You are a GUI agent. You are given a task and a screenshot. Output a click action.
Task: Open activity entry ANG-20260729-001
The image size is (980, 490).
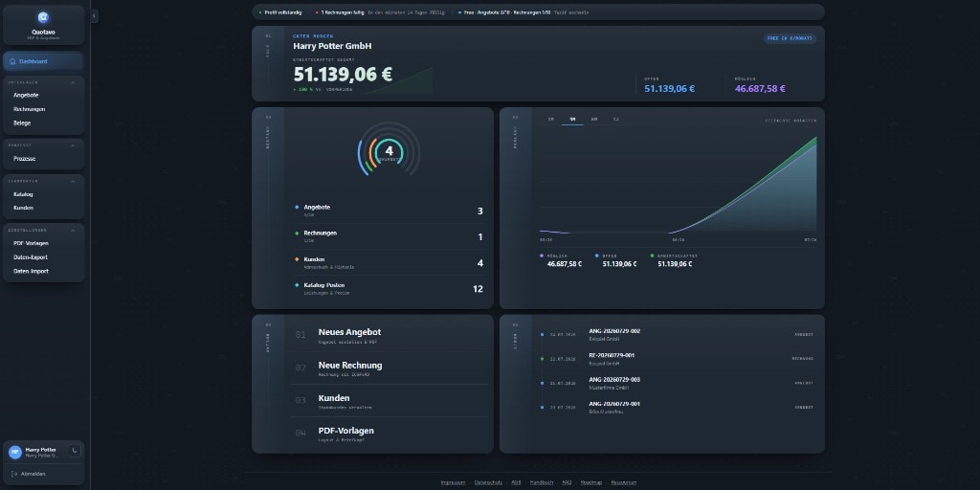(677, 408)
